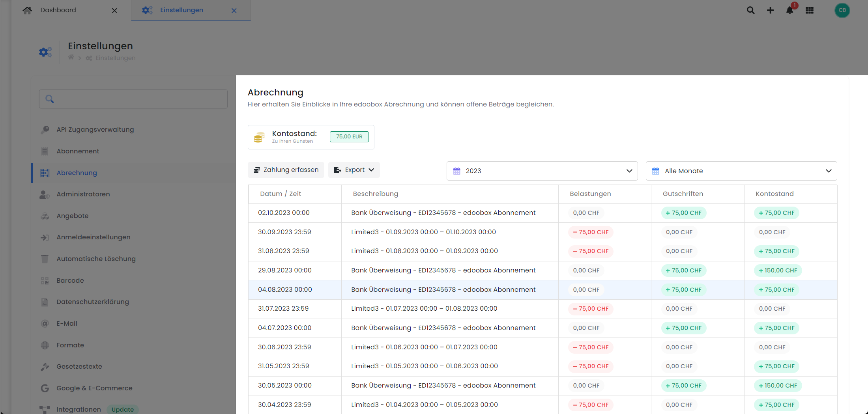Close the Einstellungen tab
868x414 pixels.
click(234, 11)
